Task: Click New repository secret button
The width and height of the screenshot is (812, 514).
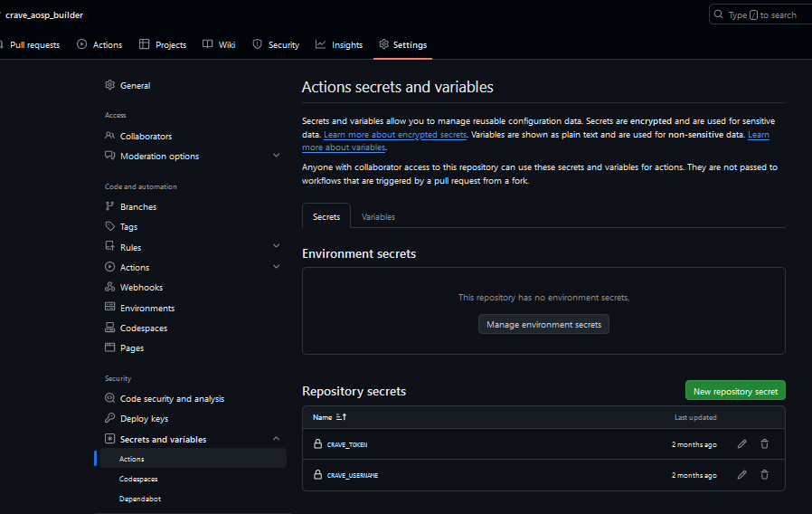Action: pyautogui.click(x=735, y=391)
